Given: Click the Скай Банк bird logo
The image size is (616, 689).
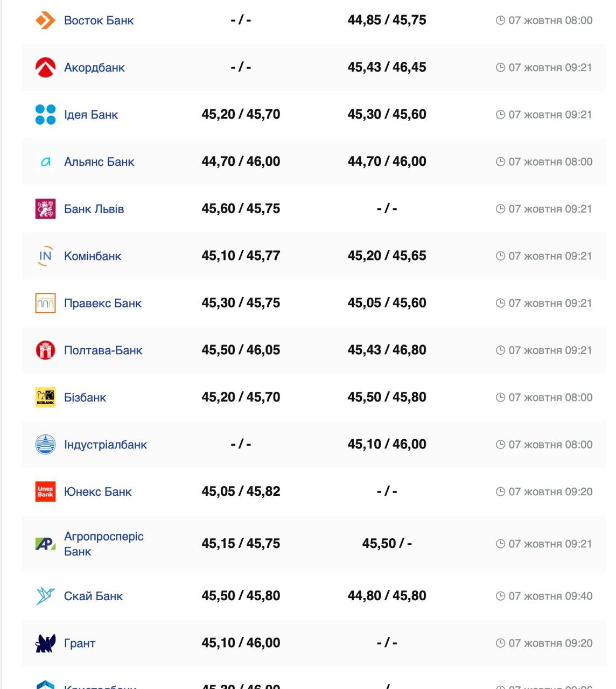Looking at the screenshot, I should [x=45, y=596].
